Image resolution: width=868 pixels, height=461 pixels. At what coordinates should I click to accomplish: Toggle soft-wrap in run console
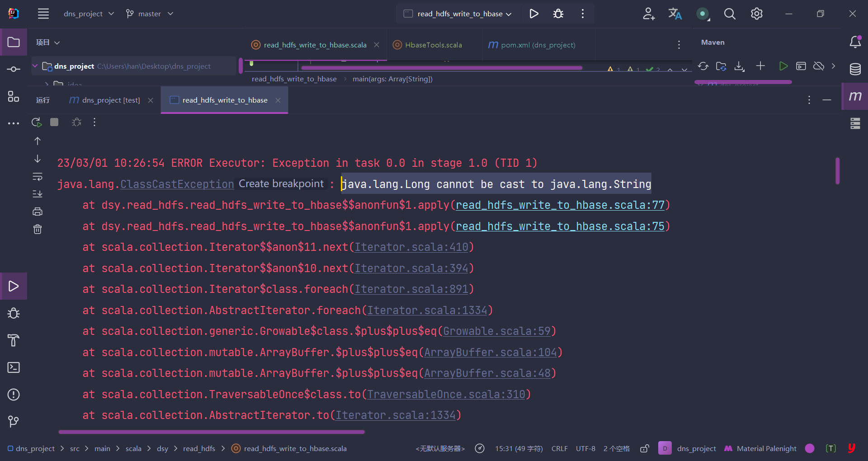click(38, 177)
